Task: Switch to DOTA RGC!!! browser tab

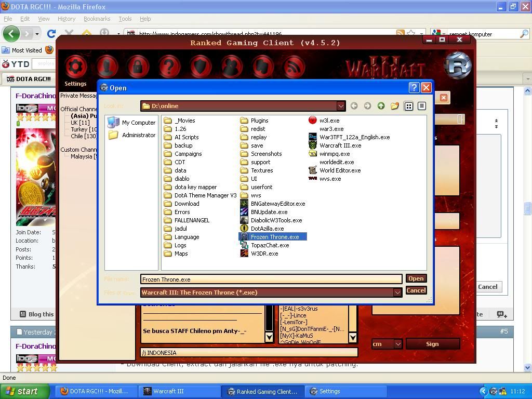Action: tap(29, 79)
